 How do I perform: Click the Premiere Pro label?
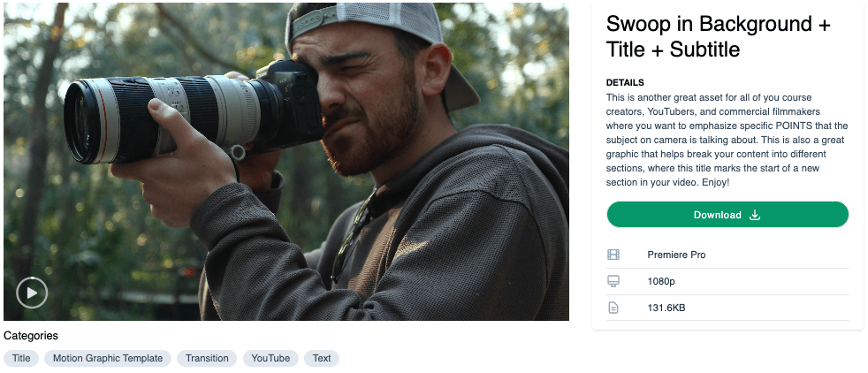676,255
